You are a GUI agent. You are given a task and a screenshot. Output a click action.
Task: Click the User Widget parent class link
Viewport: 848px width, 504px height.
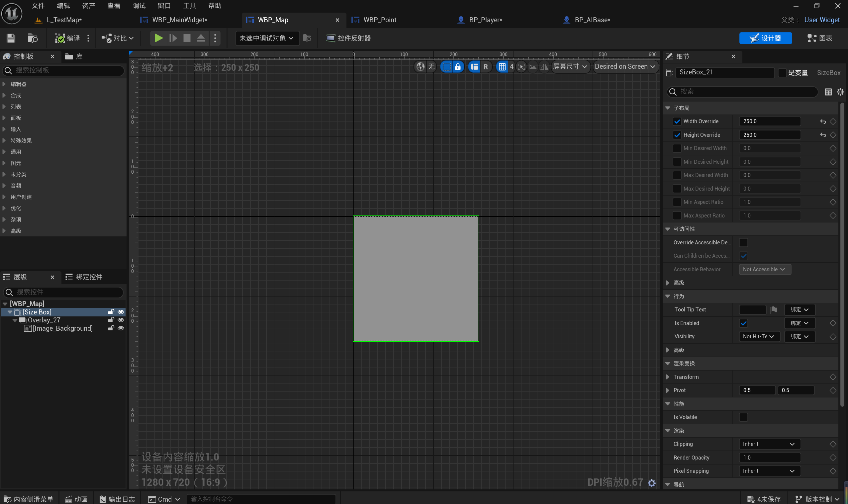pyautogui.click(x=821, y=20)
